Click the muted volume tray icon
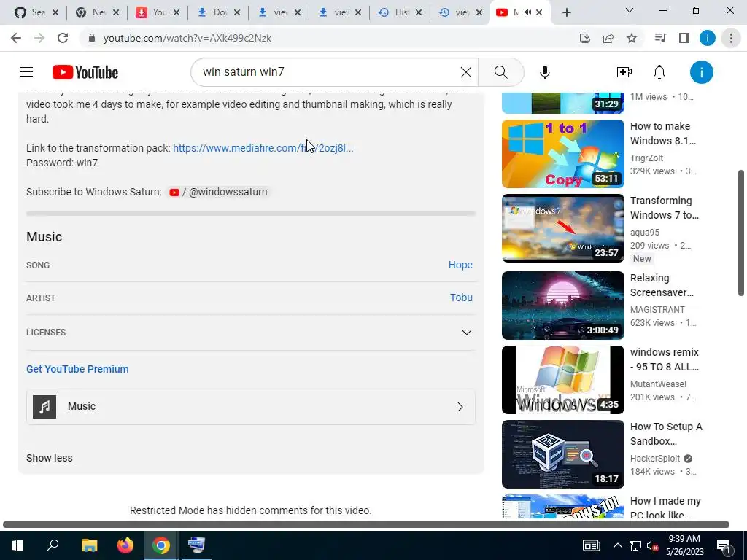This screenshot has width=747, height=560. pyautogui.click(x=652, y=545)
